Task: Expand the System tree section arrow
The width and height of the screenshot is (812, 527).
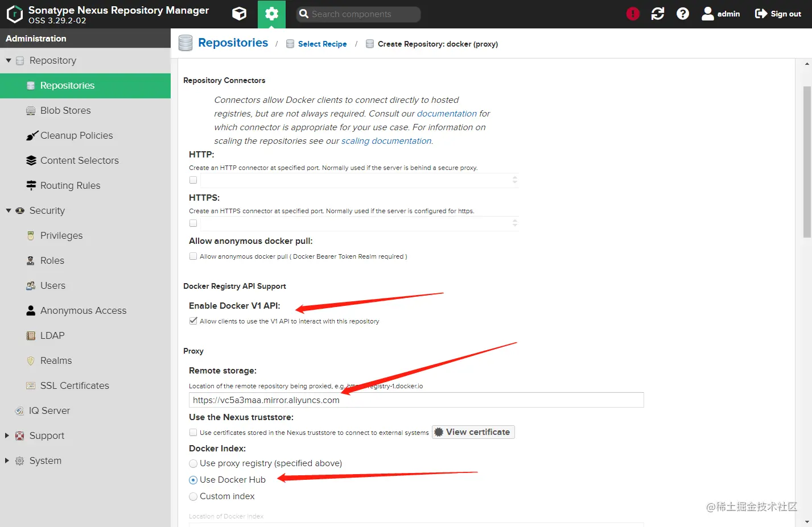Action: (x=7, y=460)
